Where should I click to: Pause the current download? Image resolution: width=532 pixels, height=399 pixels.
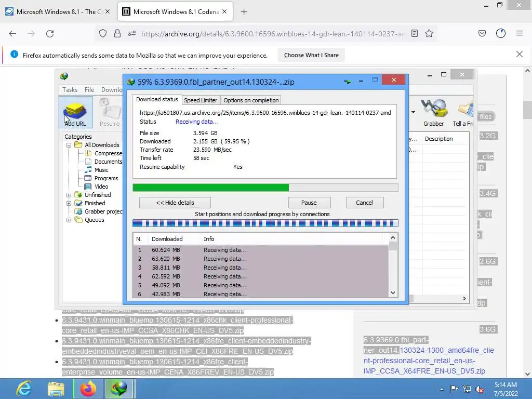click(x=309, y=203)
